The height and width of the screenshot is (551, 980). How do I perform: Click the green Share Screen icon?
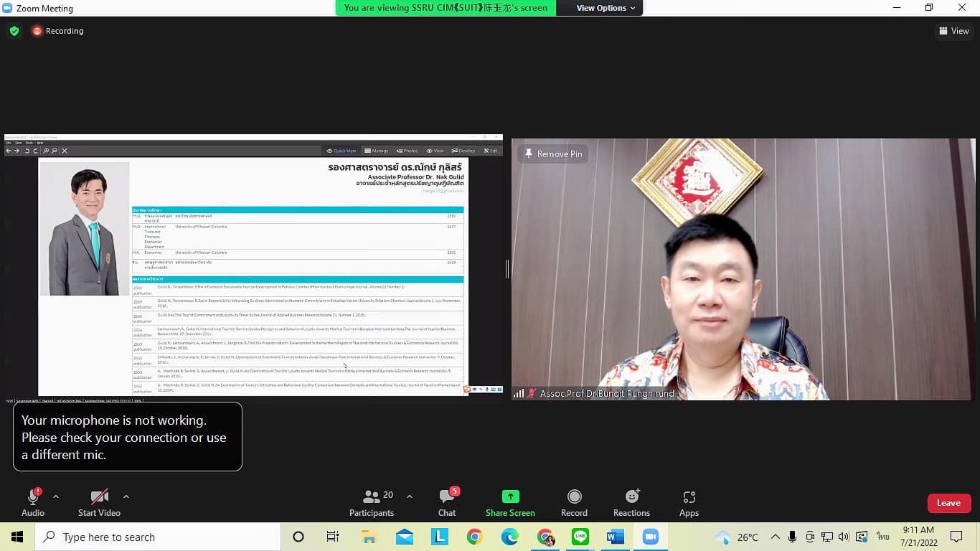[510, 496]
